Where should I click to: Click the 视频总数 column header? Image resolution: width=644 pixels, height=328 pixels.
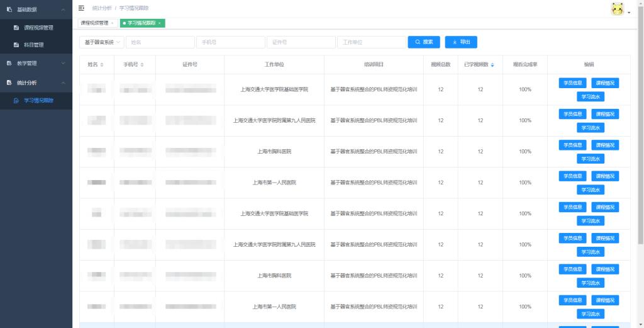(441, 65)
